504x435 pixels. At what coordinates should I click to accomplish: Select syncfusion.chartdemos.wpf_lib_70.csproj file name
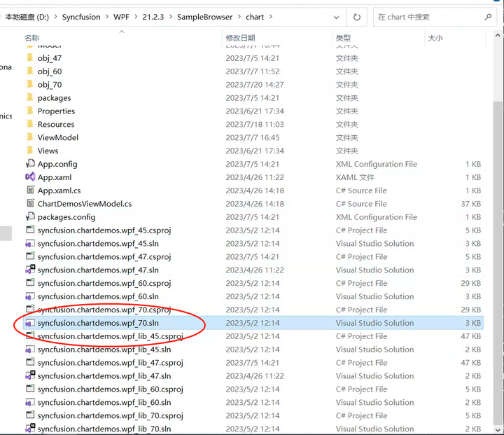pos(111,415)
